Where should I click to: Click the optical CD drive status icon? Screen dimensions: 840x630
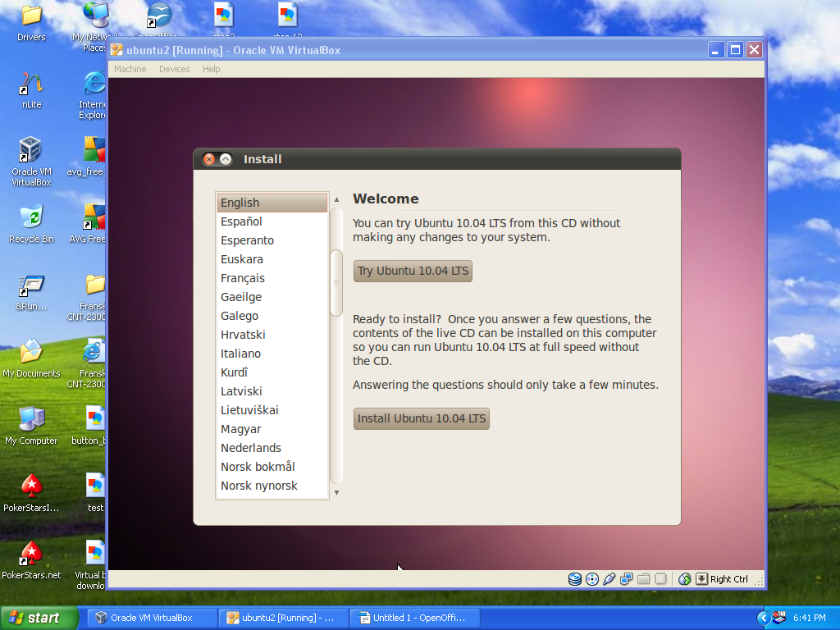click(x=592, y=579)
